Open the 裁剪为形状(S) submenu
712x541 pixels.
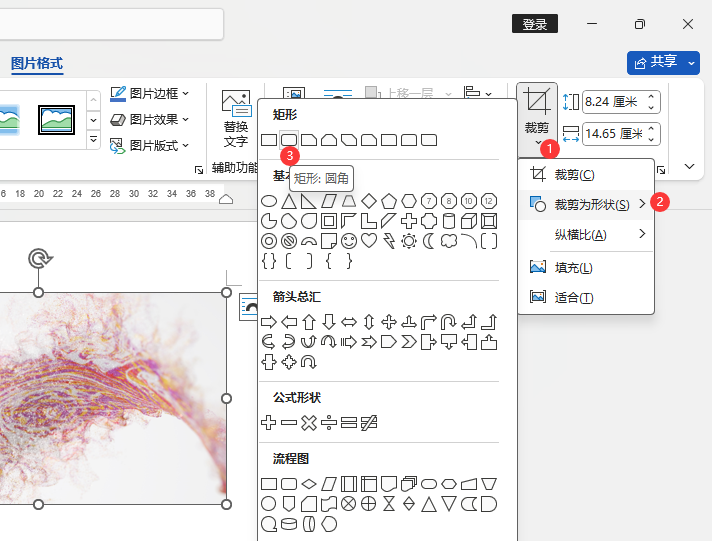coord(586,204)
